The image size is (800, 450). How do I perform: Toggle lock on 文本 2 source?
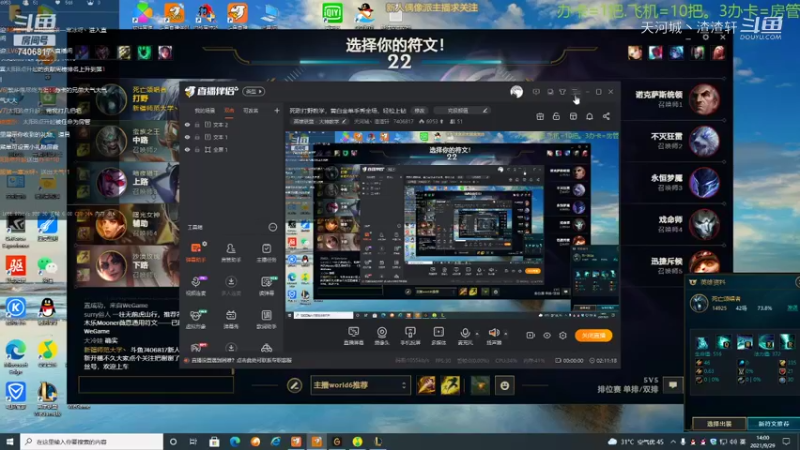tap(197, 124)
